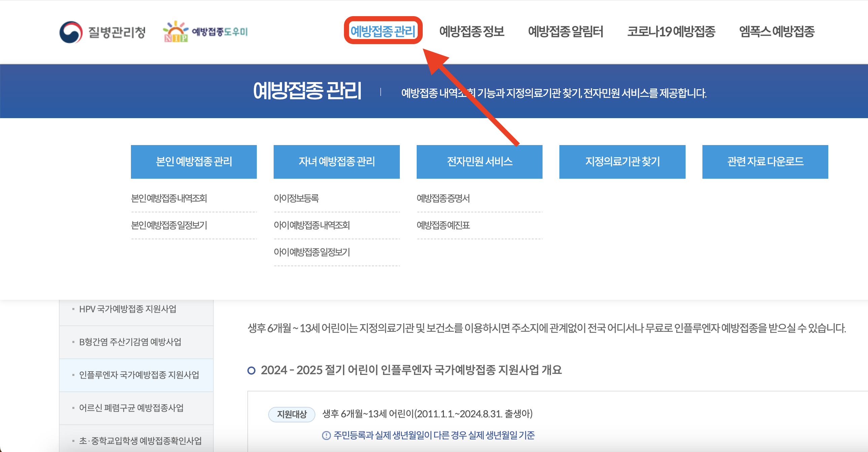Click the info icon beside 주민등록 notice

pos(326,436)
